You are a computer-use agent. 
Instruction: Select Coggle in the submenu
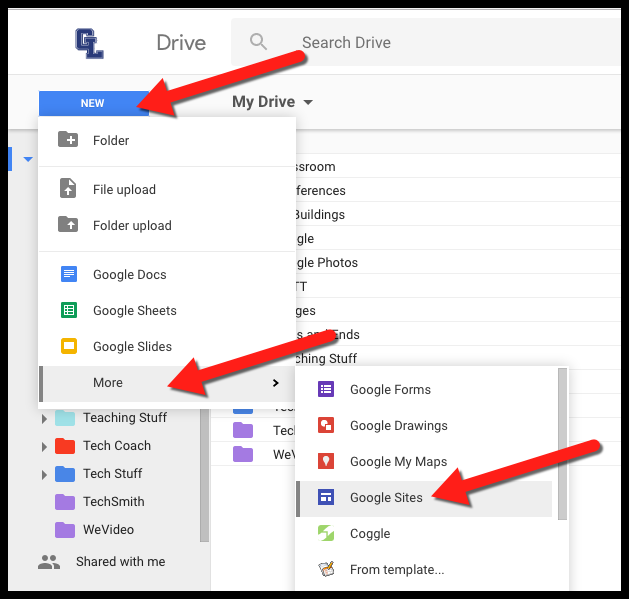[x=426, y=534]
